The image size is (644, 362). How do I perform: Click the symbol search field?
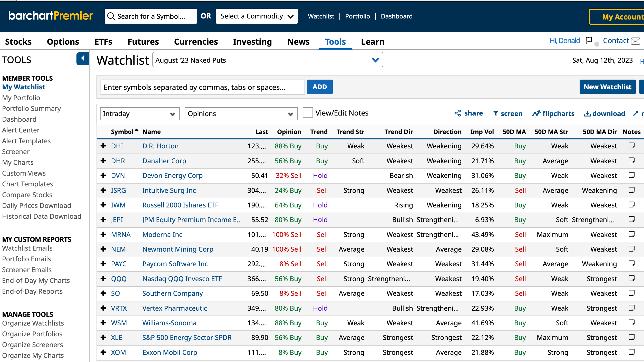click(151, 16)
